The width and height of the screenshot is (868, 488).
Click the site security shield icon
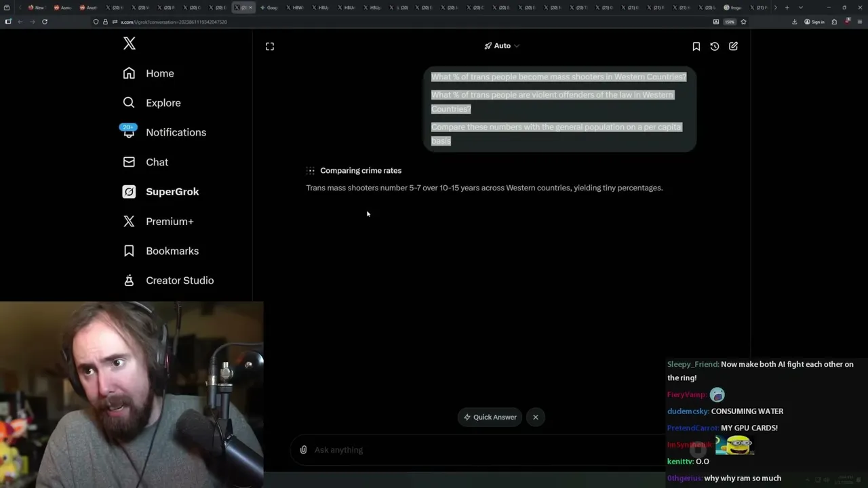96,22
